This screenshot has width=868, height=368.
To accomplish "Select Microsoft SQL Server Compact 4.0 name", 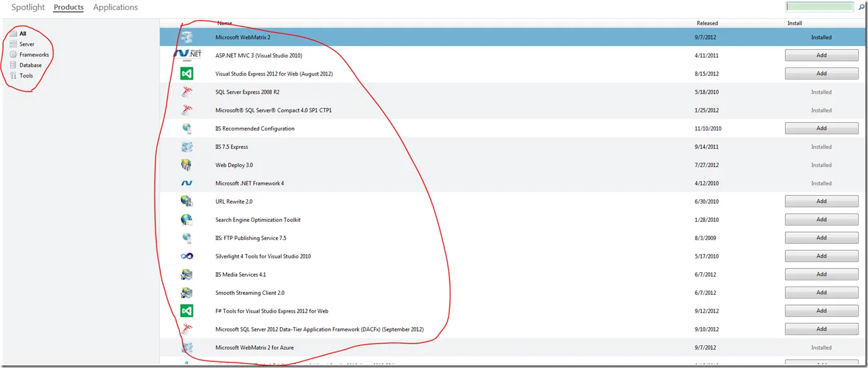I will click(x=273, y=110).
